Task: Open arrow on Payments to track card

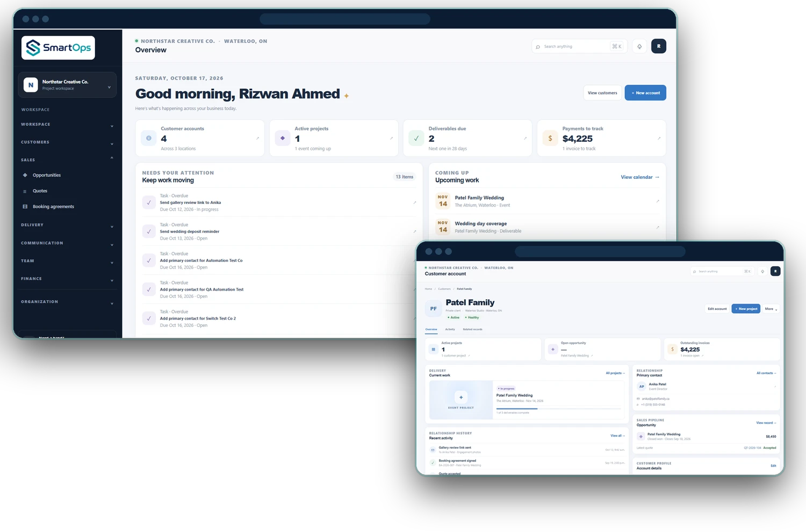Action: click(659, 139)
